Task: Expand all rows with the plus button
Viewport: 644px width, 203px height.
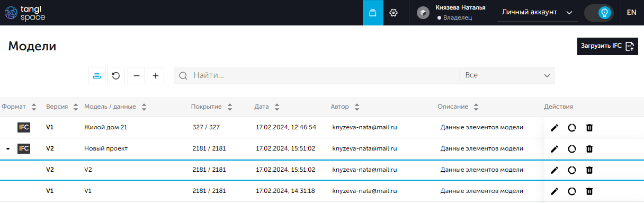Action: click(x=156, y=76)
